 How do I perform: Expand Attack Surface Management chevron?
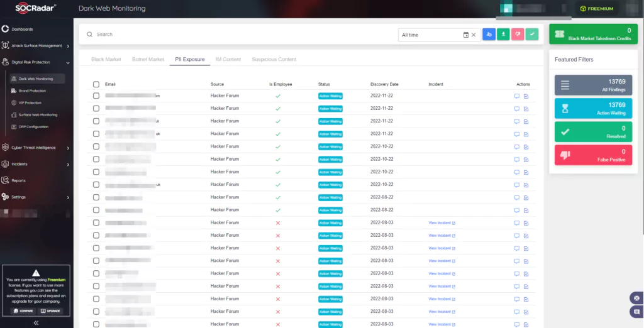click(x=68, y=46)
